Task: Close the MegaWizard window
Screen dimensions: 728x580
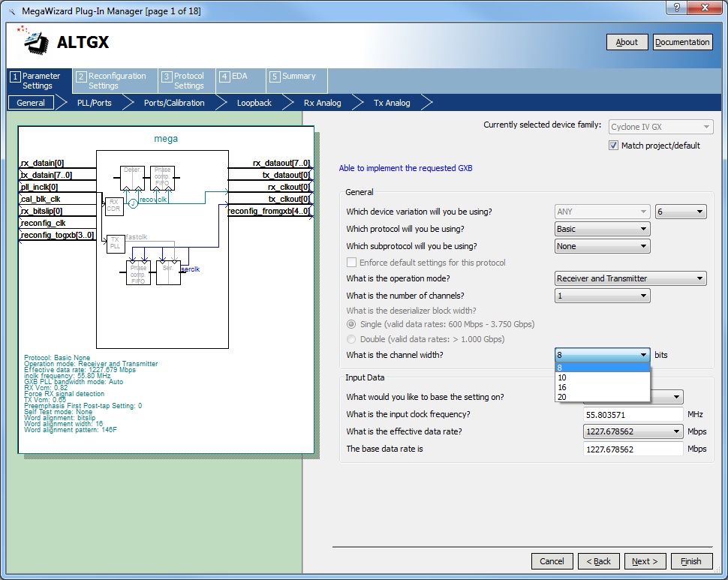Action: click(x=705, y=8)
